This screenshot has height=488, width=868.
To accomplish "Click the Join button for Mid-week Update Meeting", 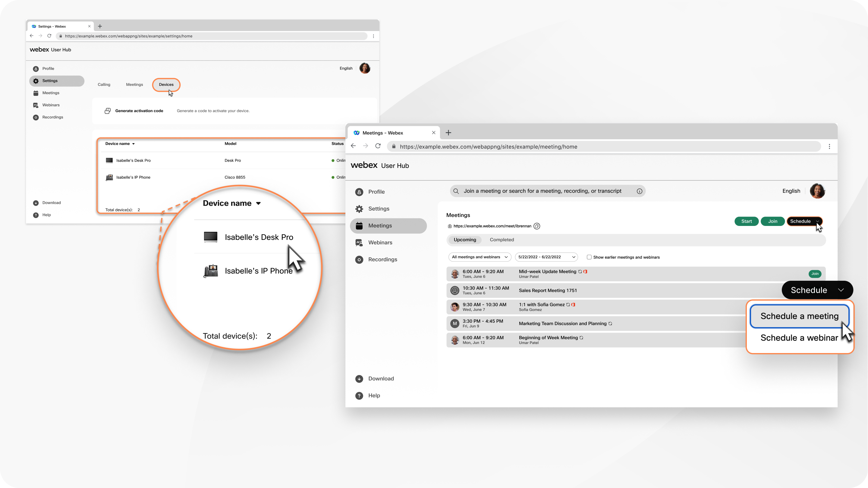I will pos(814,273).
